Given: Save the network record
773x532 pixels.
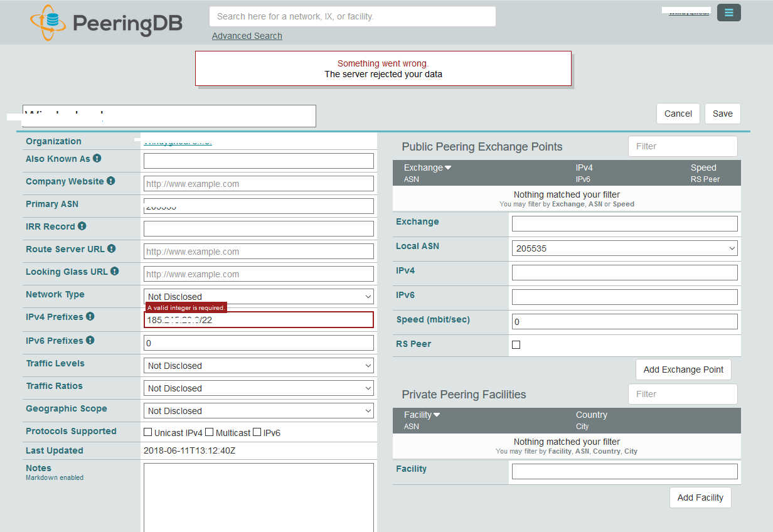Looking at the screenshot, I should tap(723, 114).
